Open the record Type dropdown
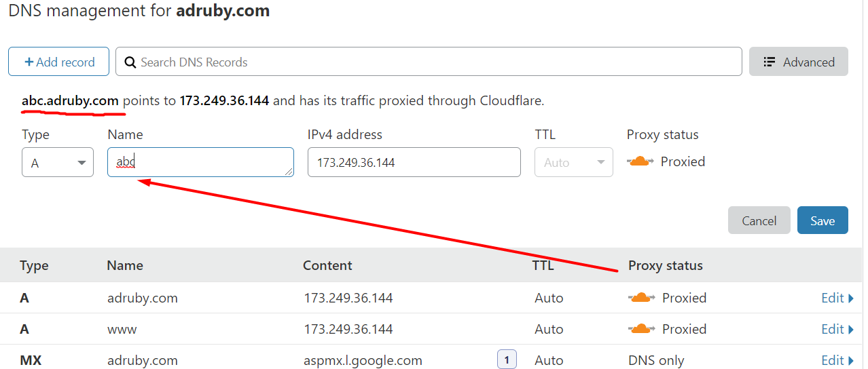 click(58, 163)
